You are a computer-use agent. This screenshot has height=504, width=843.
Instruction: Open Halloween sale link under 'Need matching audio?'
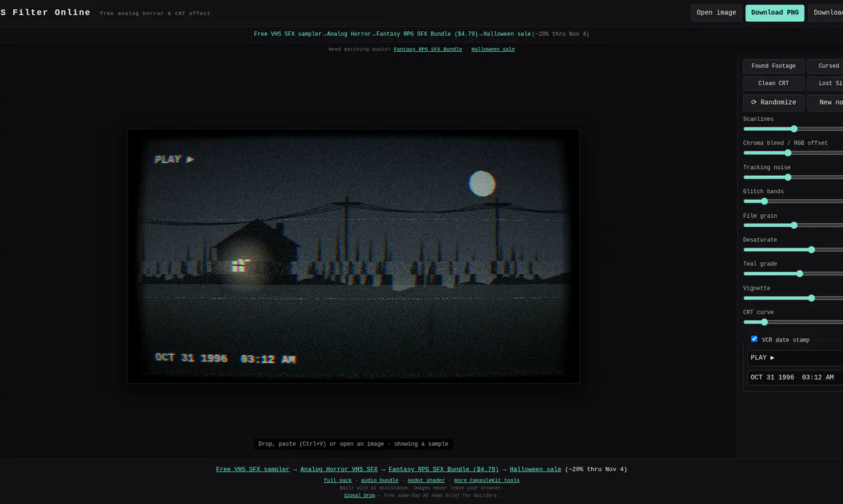(x=493, y=49)
